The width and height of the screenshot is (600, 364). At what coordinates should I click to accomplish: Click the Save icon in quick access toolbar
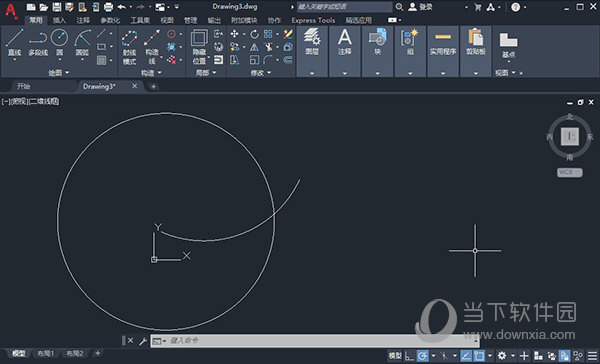[x=57, y=7]
